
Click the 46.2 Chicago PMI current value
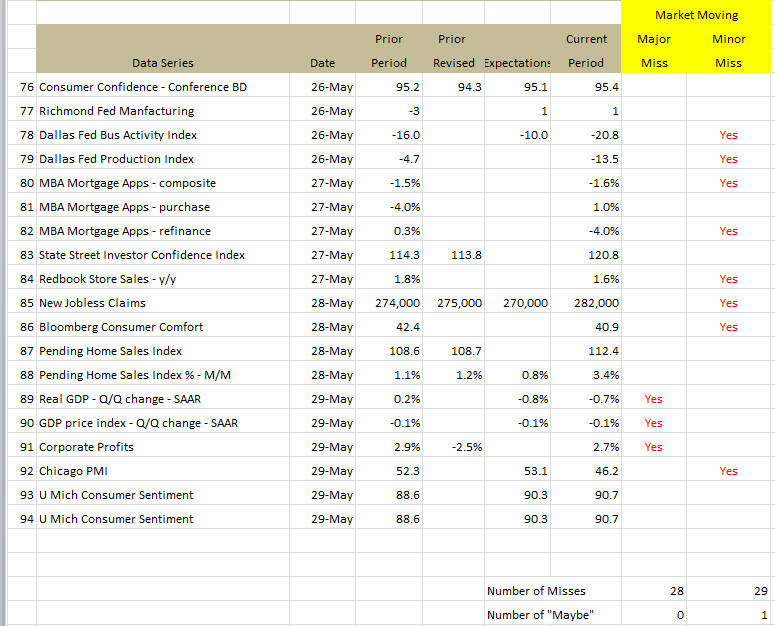tap(606, 471)
